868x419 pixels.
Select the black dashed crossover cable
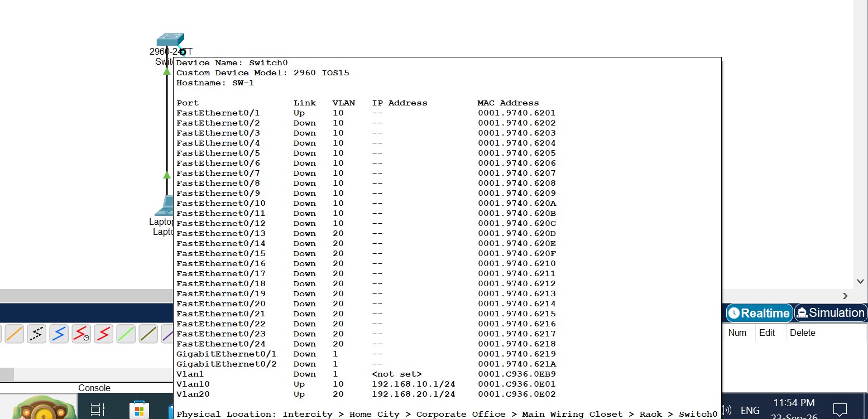pos(36,334)
